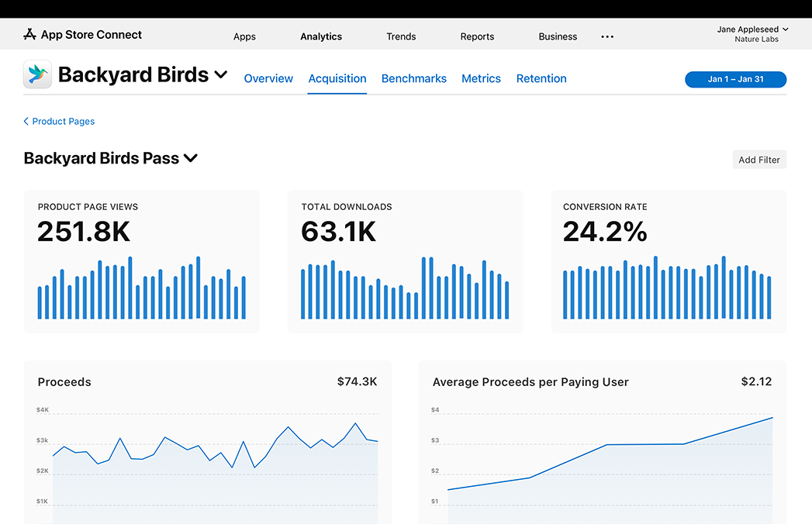Open the Backyard Birds Pass dropdown

pos(191,158)
